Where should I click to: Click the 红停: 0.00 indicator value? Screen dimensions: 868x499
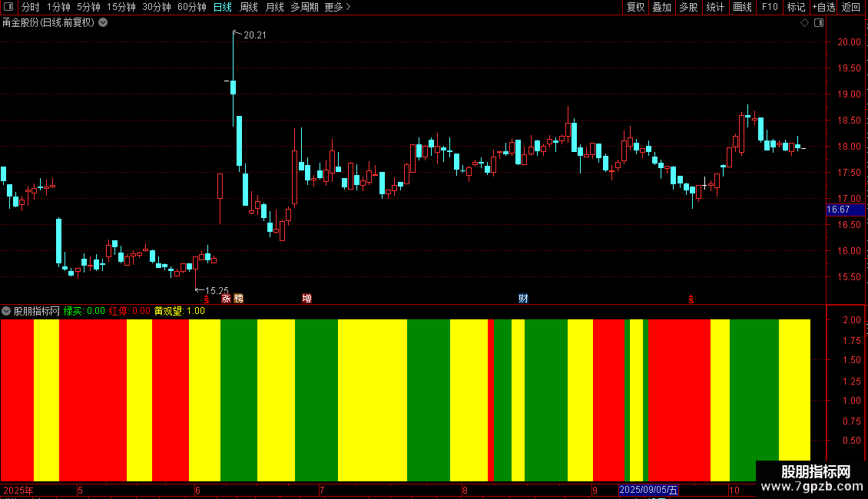[x=130, y=312]
